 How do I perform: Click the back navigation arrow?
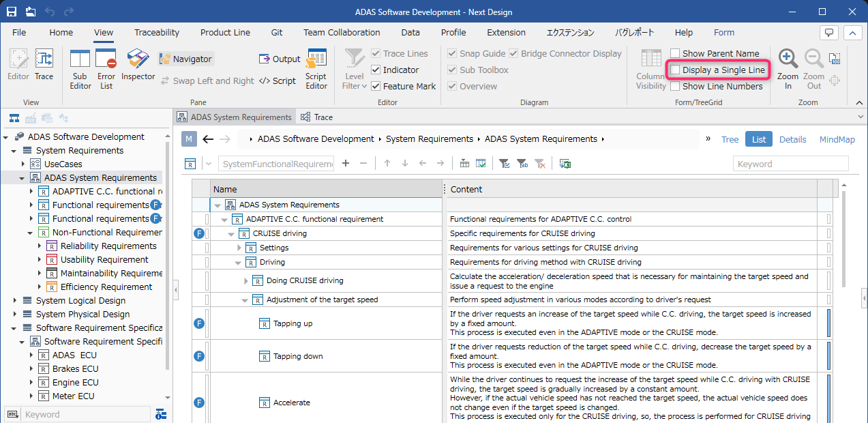209,139
